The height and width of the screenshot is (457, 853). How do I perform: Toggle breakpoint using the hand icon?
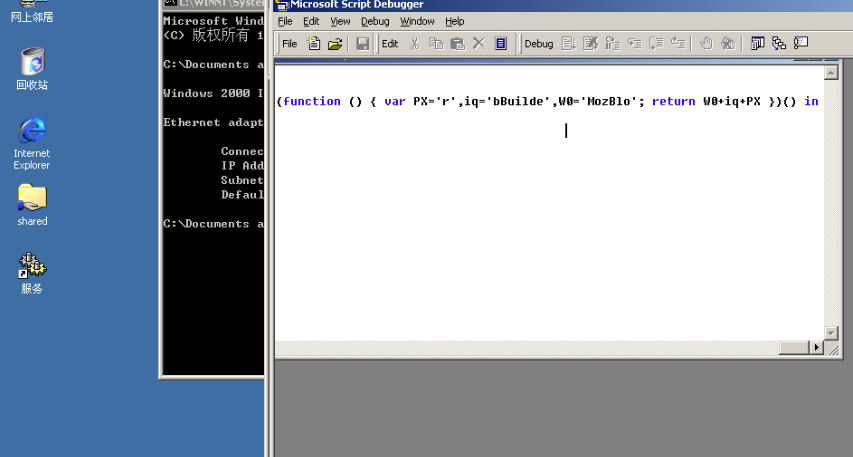[x=706, y=44]
